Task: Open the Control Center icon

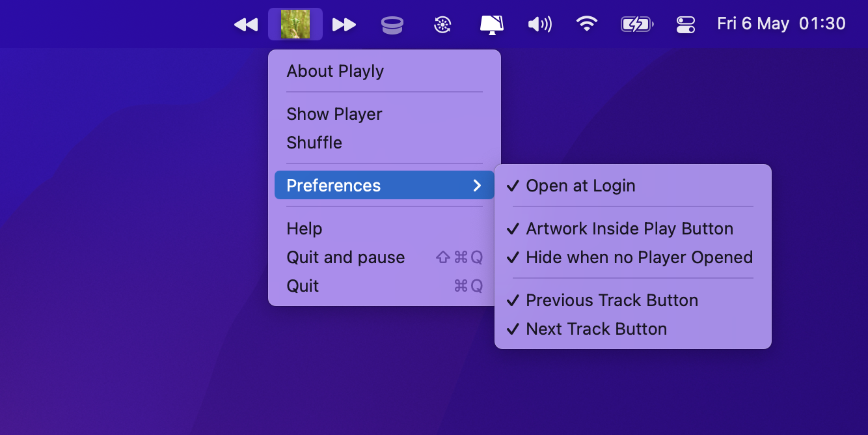Action: pyautogui.click(x=686, y=25)
